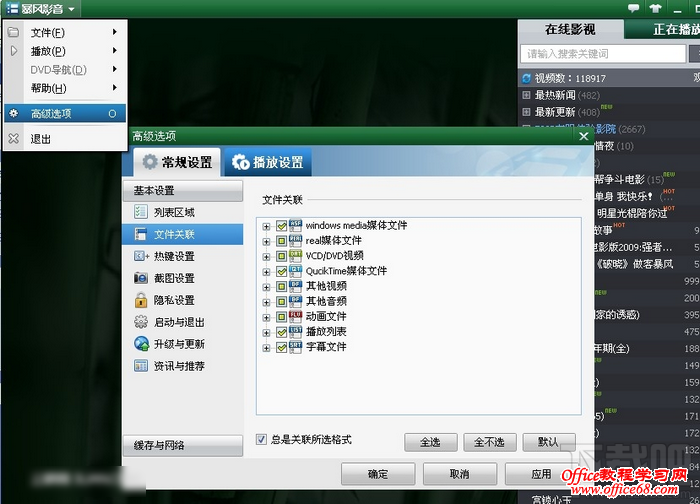The image size is (700, 504).
Task: Expand the real媒体文件 tree node
Action: pos(267,242)
